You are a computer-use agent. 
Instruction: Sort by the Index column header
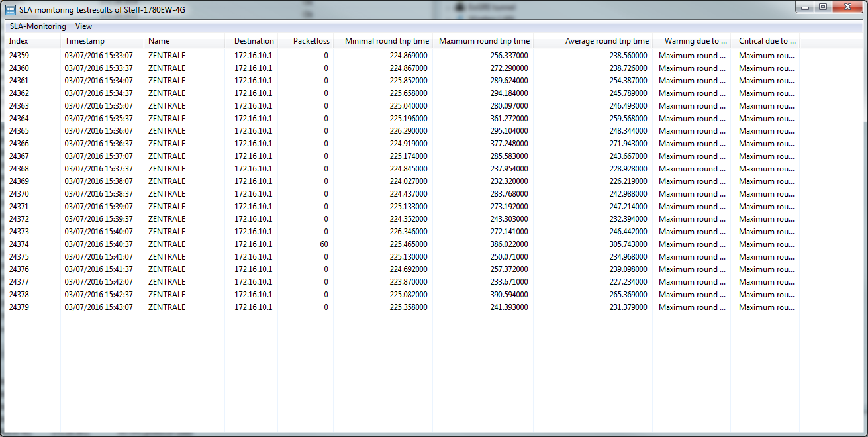click(x=19, y=41)
